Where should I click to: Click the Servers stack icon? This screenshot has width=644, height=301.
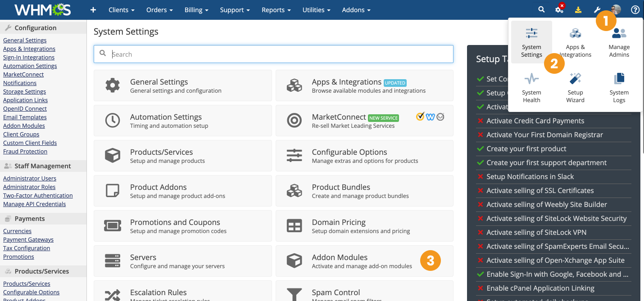[112, 261]
